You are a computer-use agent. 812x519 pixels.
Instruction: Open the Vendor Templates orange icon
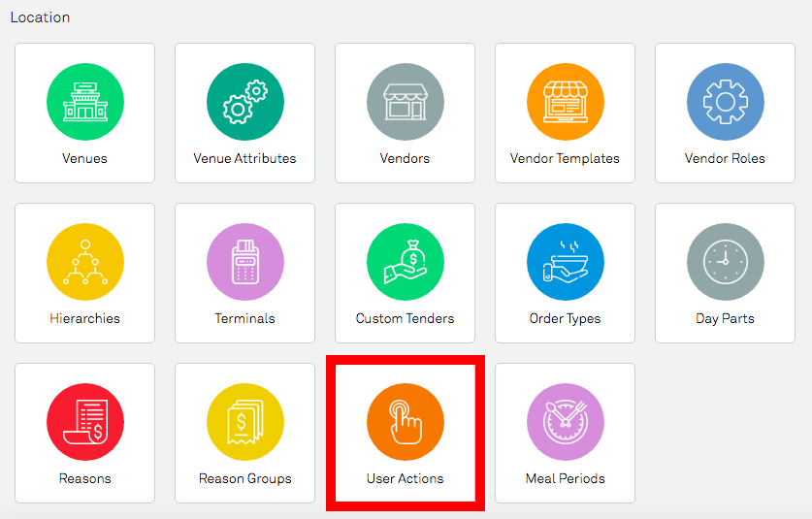[x=565, y=102]
